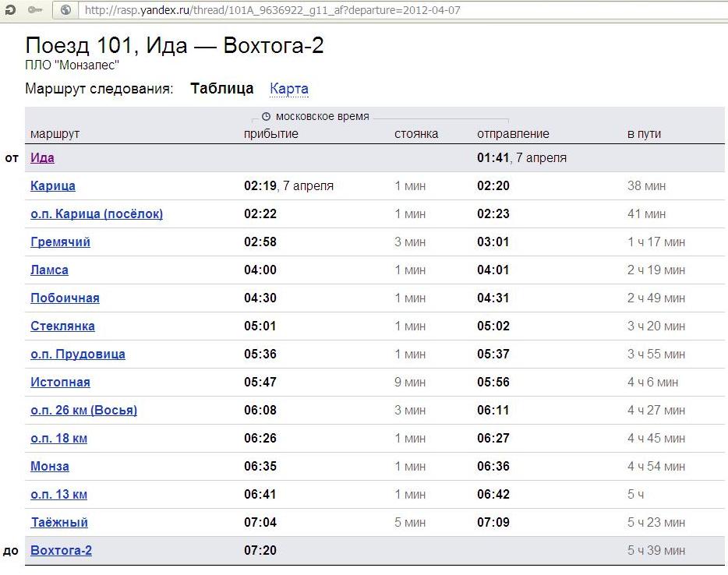
Task: Open the о.п. Карица (посёлок) link
Action: 97,214
